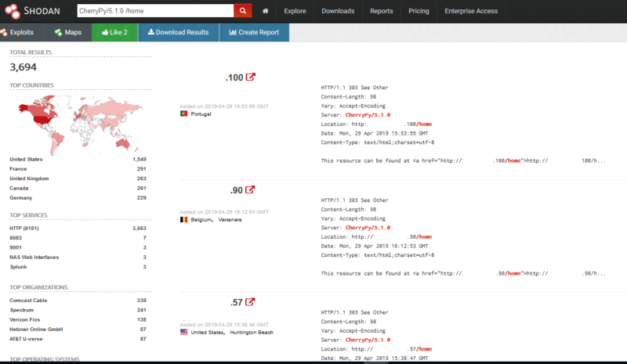
Task: Switch to the Exploits tab
Action: (x=22, y=32)
